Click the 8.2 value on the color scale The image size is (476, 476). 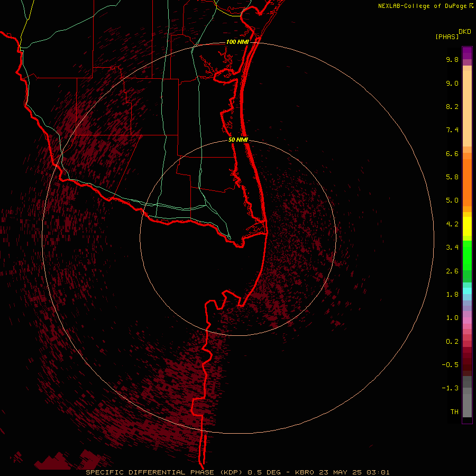(x=452, y=106)
